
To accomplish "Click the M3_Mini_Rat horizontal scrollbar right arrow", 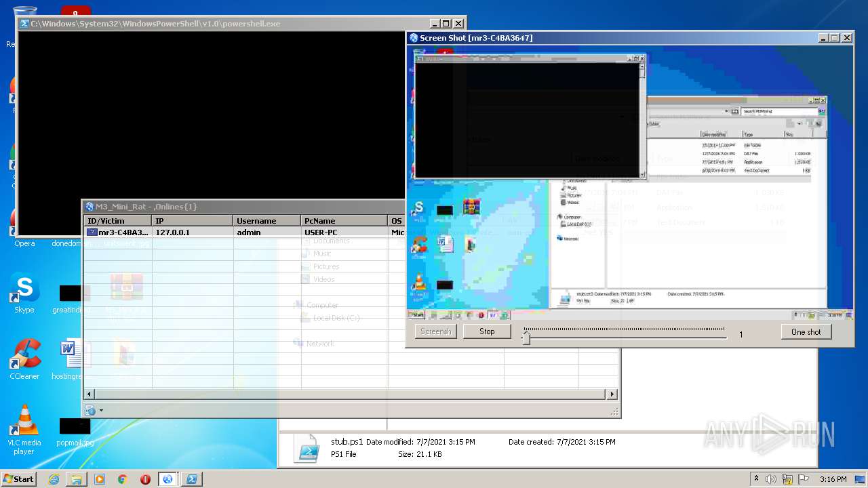I will click(x=612, y=394).
